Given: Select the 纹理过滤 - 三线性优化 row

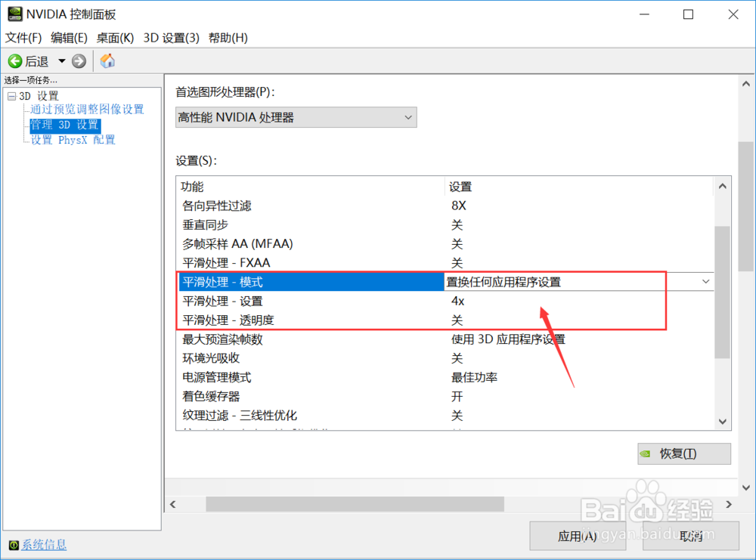Looking at the screenshot, I should [x=445, y=416].
